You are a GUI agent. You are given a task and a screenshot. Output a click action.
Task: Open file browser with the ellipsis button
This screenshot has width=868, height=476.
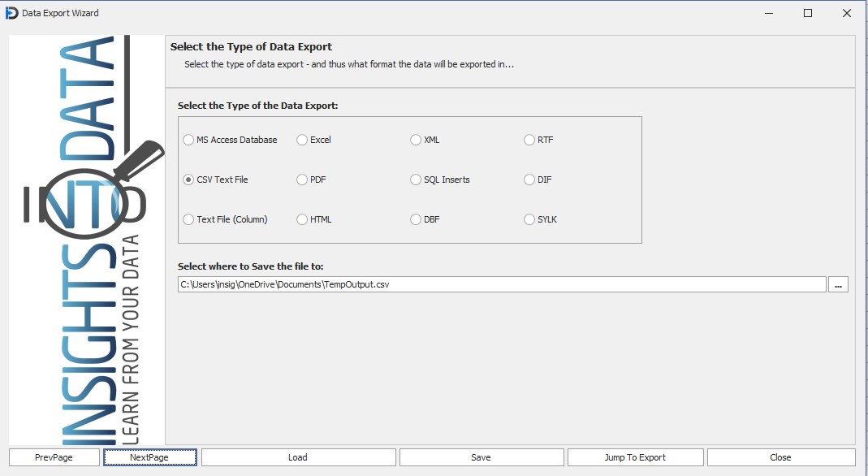click(838, 284)
